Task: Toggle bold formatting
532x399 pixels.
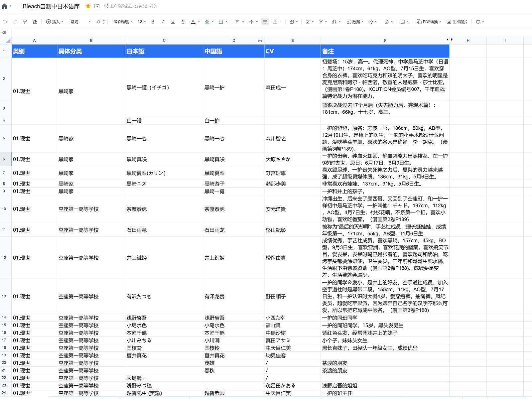Action: point(153,22)
